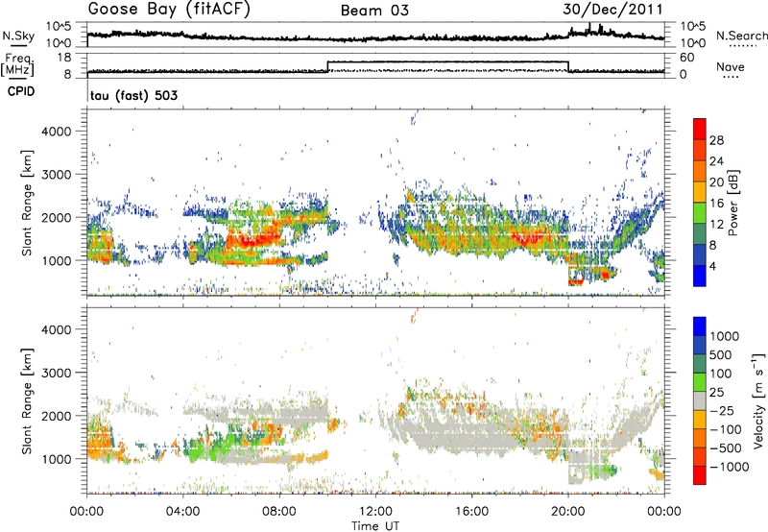Click the '16:00' time axis tick label
Viewport: 768px width, 532px height.
pos(471,512)
